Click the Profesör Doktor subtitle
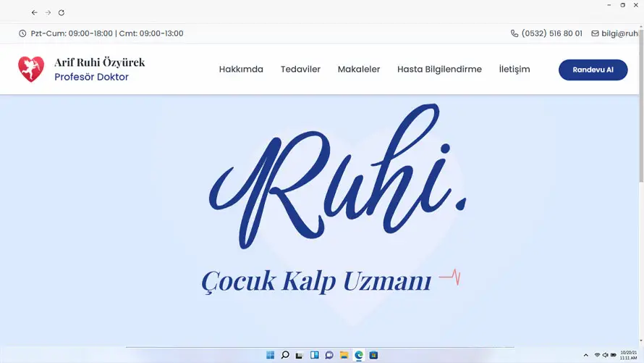The width and height of the screenshot is (644, 363). coord(92,77)
